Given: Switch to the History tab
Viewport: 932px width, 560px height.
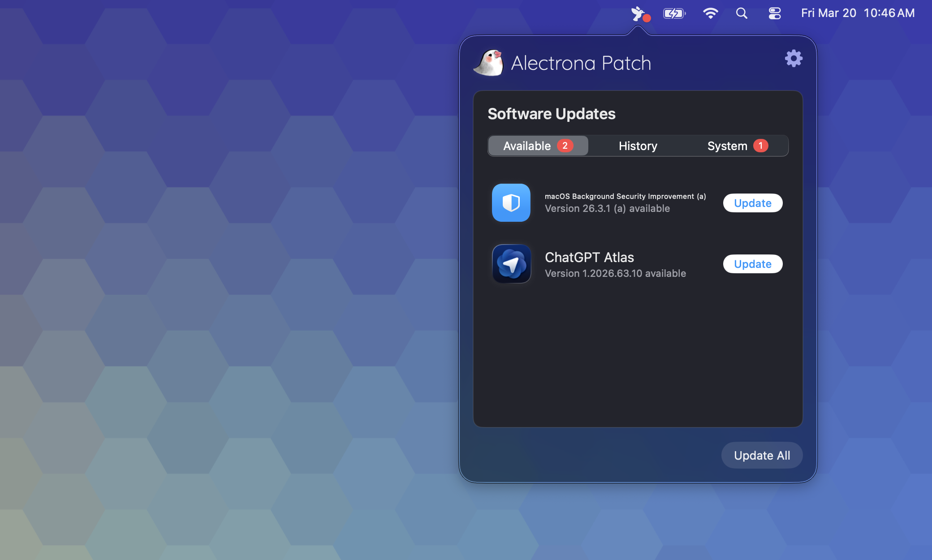Looking at the screenshot, I should pyautogui.click(x=638, y=146).
